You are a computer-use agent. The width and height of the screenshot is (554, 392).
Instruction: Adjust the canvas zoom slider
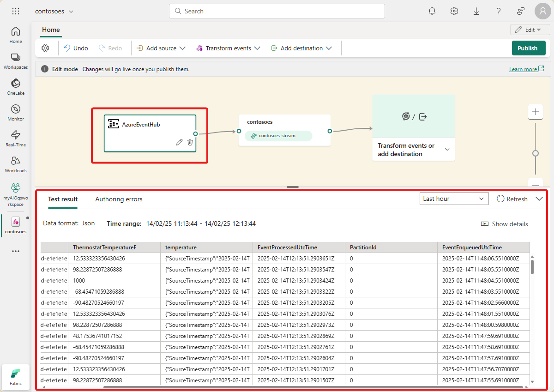(535, 152)
